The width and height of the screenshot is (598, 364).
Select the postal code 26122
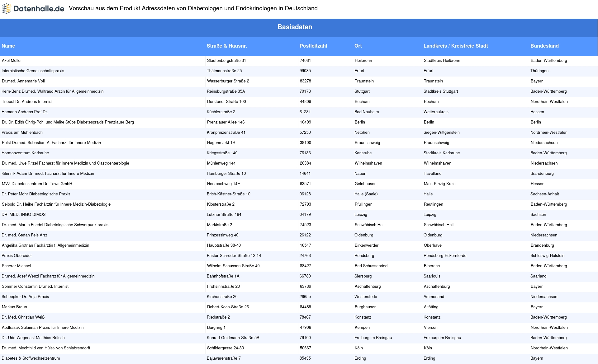(x=305, y=235)
